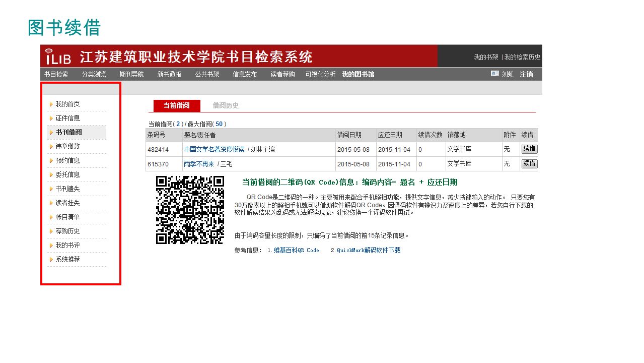Renew the book 中国文学名著深度悦读

tap(529, 149)
